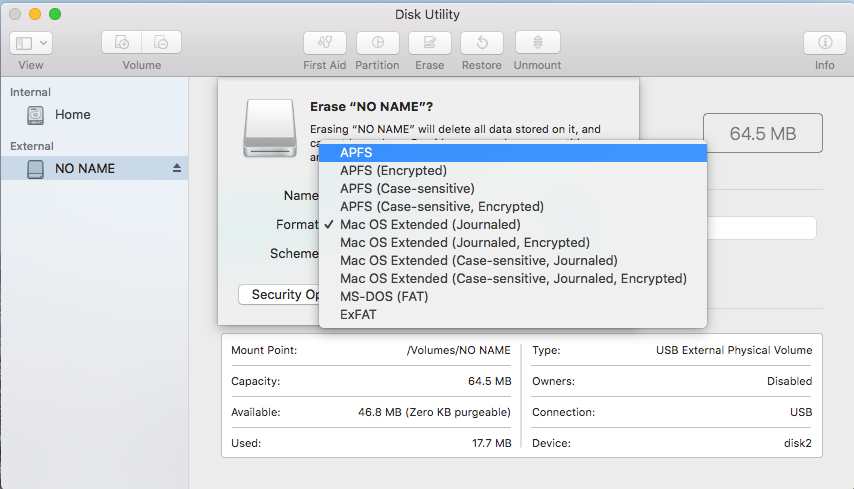854x489 pixels.
Task: Select the Home internal volume
Action: tap(72, 115)
